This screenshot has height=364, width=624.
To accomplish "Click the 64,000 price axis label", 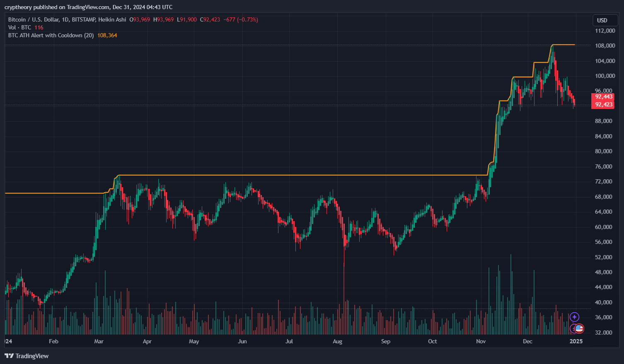I will click(604, 212).
